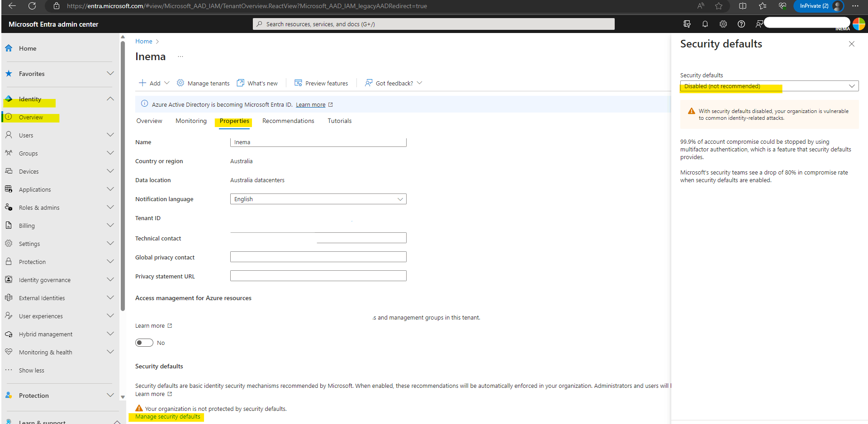Expand the Billing menu chevron
Screen dimensions: 868x424
click(x=110, y=225)
